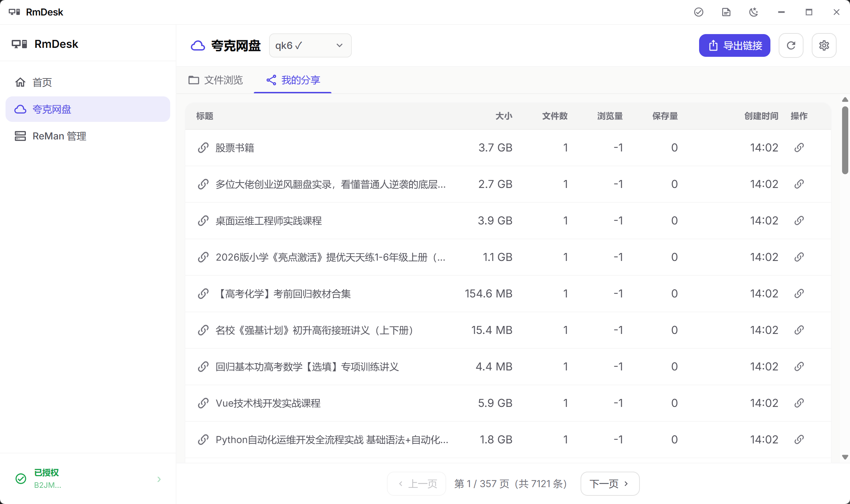Click link icon left of 股票书籍
The height and width of the screenshot is (504, 850).
(203, 148)
